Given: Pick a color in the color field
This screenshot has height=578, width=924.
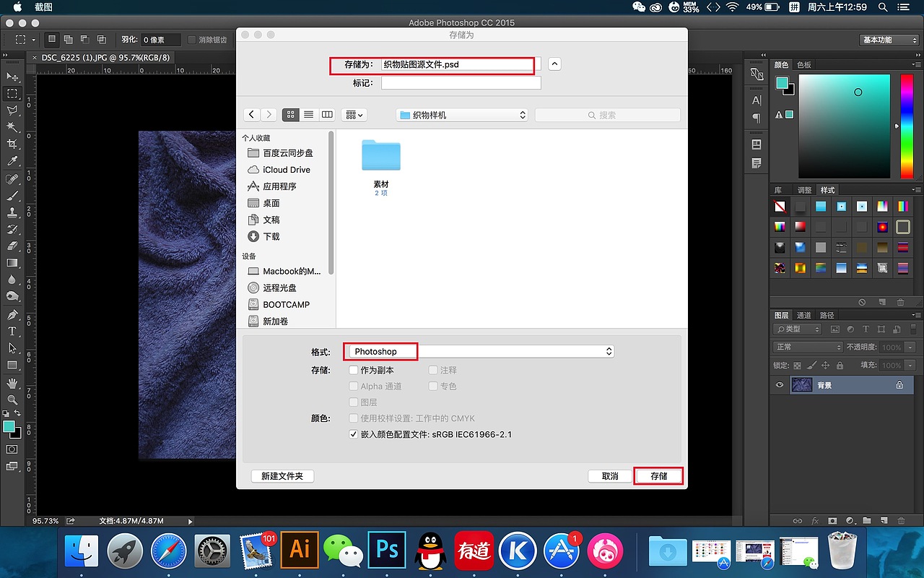Looking at the screenshot, I should 844,126.
